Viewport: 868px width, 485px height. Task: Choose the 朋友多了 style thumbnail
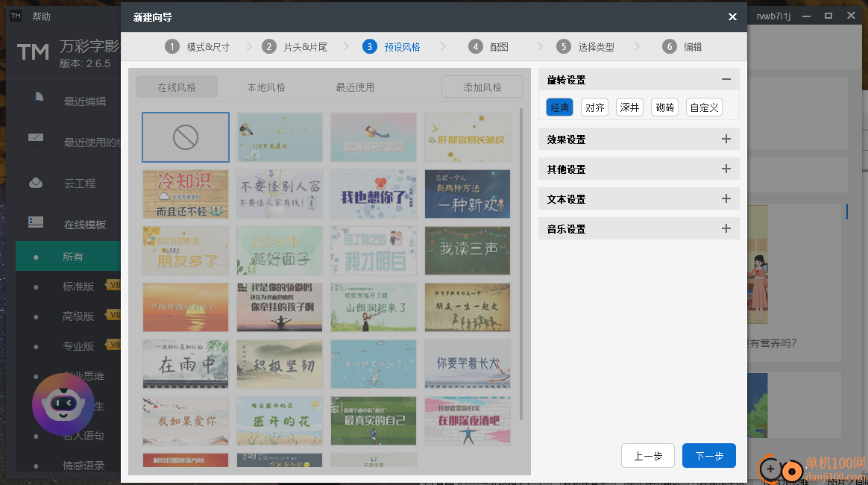186,250
